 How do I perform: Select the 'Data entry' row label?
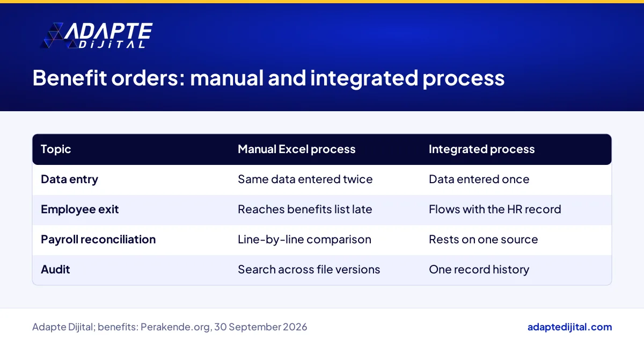point(69,179)
